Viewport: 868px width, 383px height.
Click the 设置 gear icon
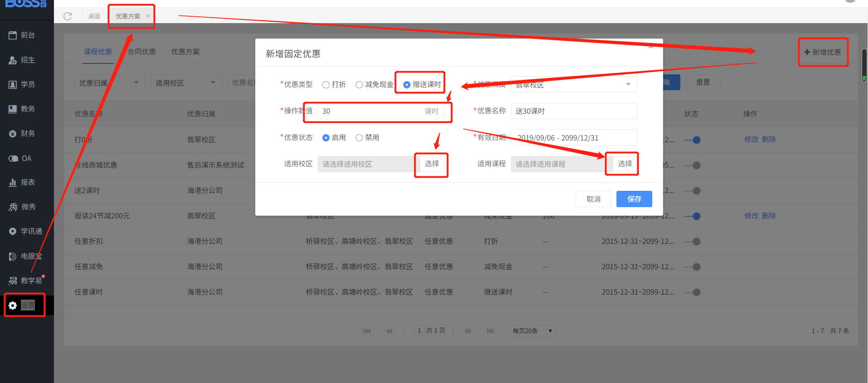tap(13, 305)
